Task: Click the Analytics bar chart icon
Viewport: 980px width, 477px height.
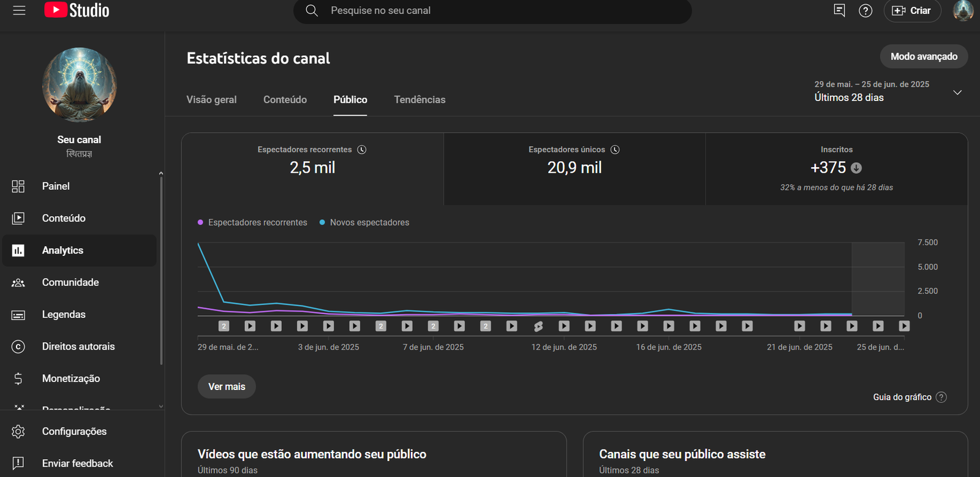Action: point(18,250)
